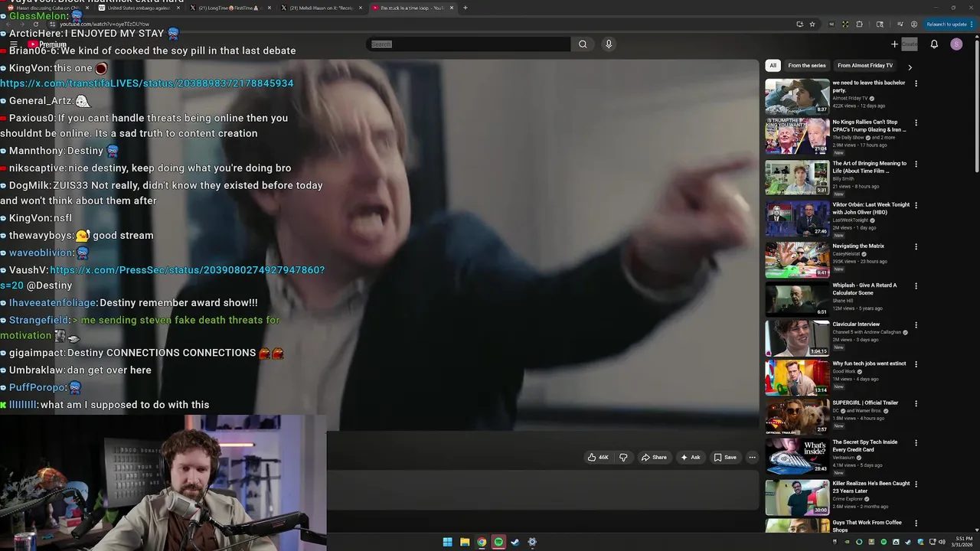980x551 pixels.
Task: Show more filter chips with the right arrow
Action: click(x=910, y=67)
